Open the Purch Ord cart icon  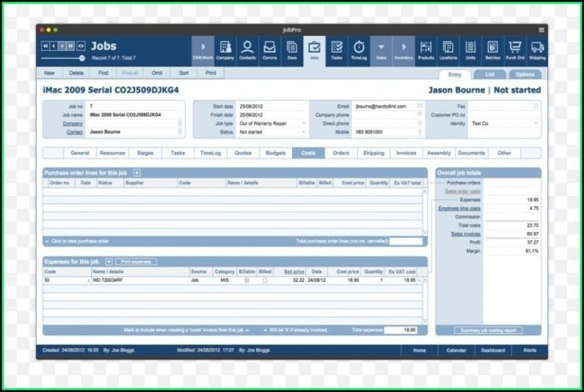point(515,51)
